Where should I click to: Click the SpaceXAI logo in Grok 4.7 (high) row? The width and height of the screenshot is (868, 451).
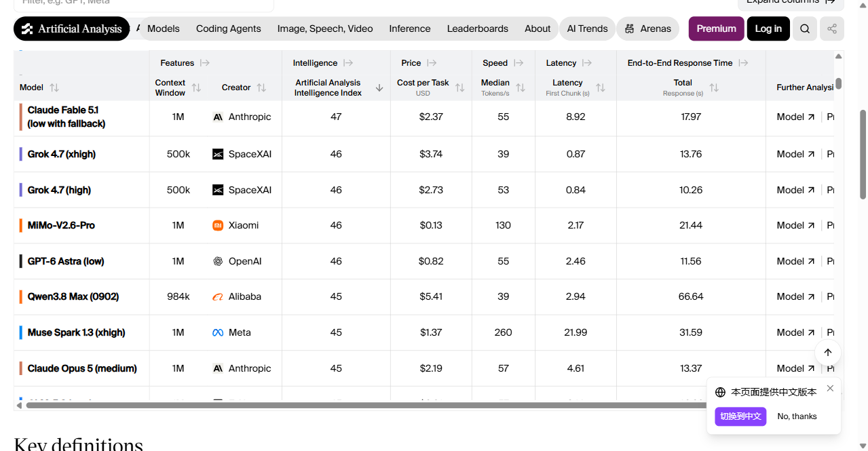pyautogui.click(x=218, y=190)
